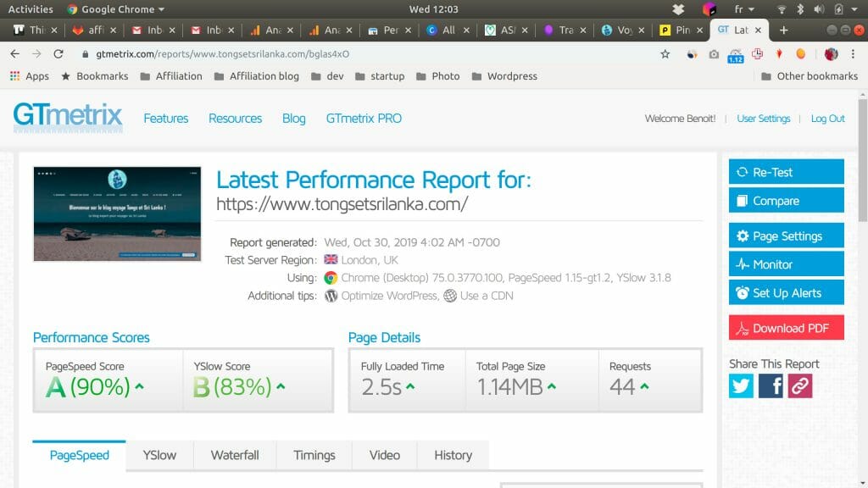Reload the page
This screenshot has height=488, width=868.
tap(58, 54)
